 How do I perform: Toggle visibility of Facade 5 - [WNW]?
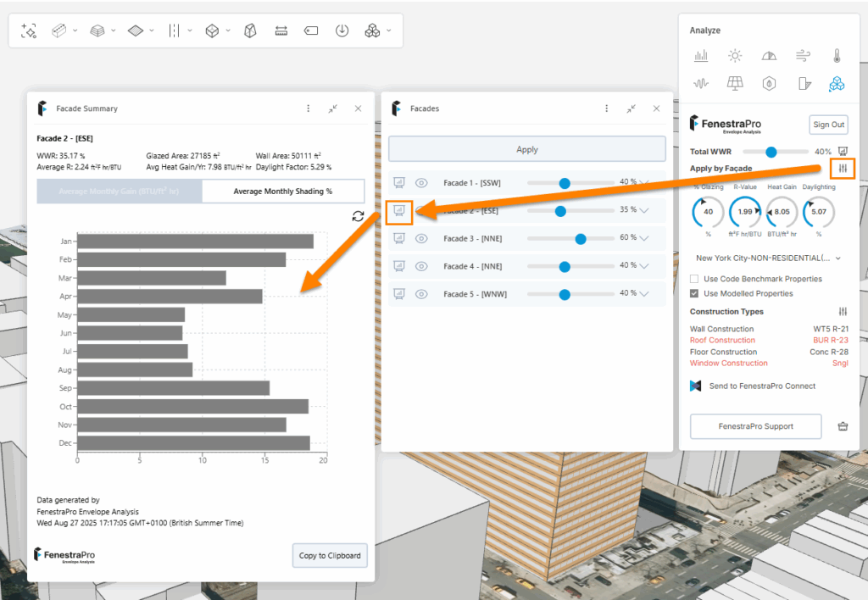[421, 294]
